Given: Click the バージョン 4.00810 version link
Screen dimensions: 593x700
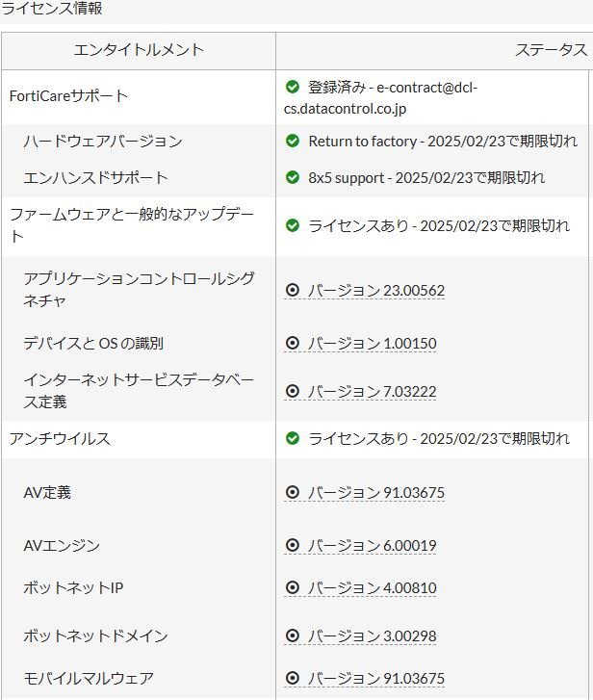Looking at the screenshot, I should tap(372, 587).
